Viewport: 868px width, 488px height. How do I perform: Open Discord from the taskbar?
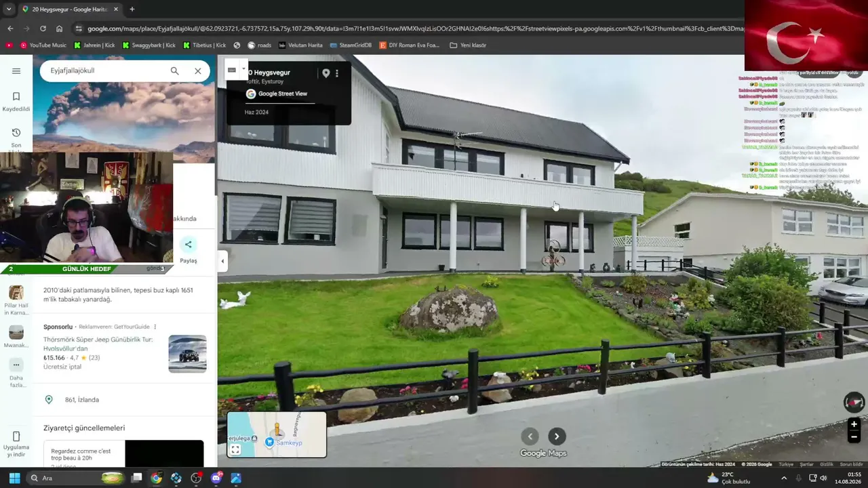216,478
